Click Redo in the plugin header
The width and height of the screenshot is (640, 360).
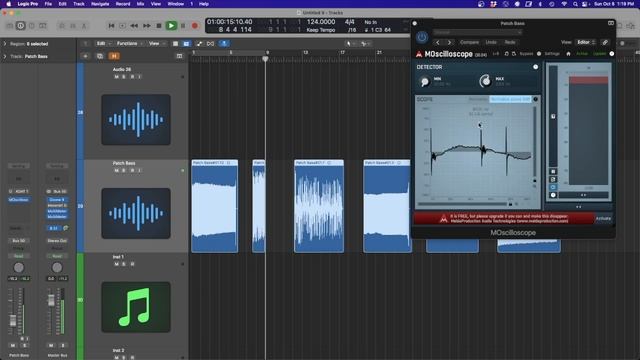tap(510, 42)
